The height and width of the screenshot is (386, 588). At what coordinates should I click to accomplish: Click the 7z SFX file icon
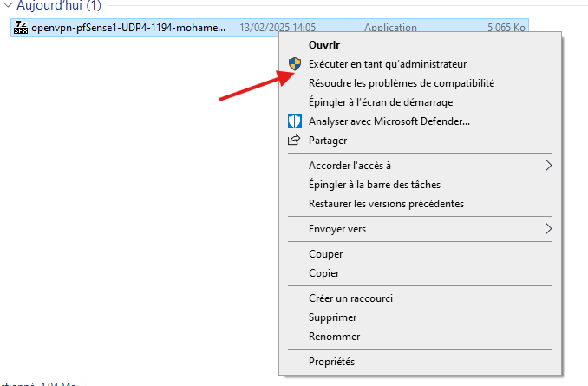pos(21,28)
